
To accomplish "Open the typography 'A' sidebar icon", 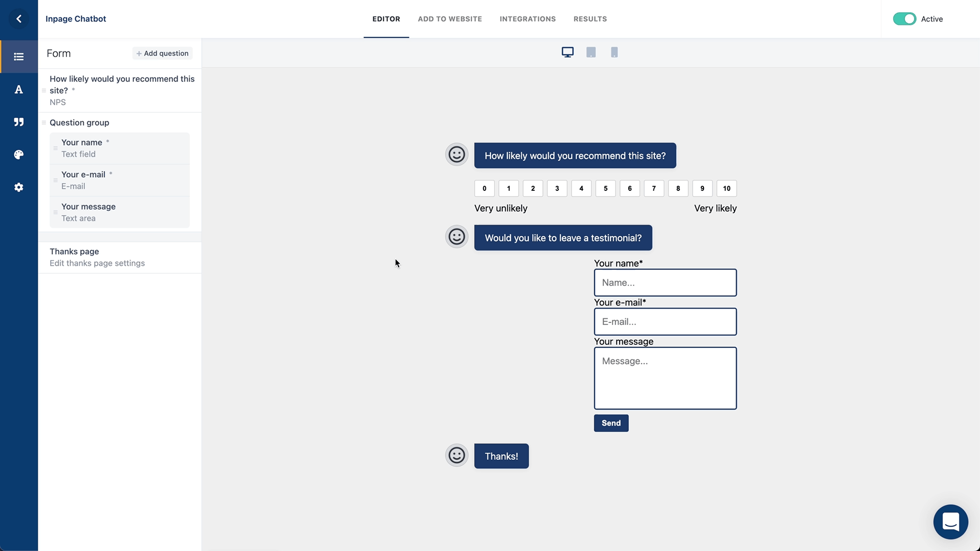I will click(19, 89).
